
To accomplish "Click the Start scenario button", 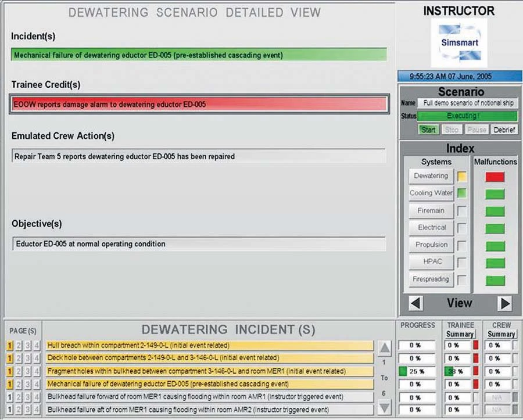I will [428, 130].
